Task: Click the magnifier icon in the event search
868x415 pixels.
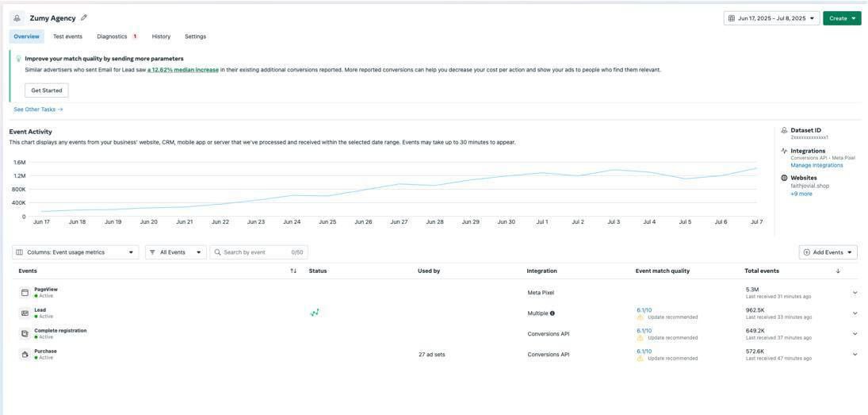Action: pos(217,252)
